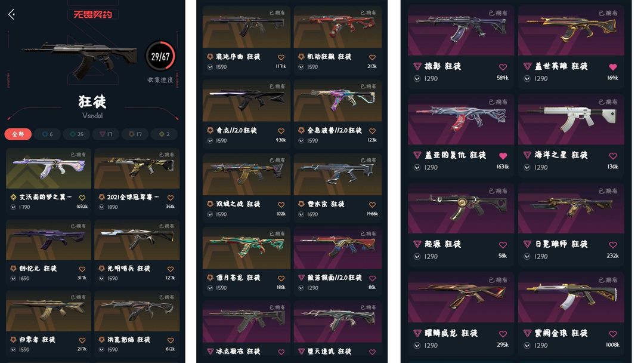The image size is (644, 363).
Task: Select the 全部 filter tab
Action: coord(18,134)
